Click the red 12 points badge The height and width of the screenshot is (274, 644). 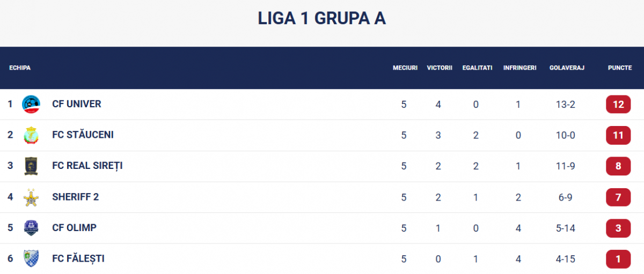[618, 104]
